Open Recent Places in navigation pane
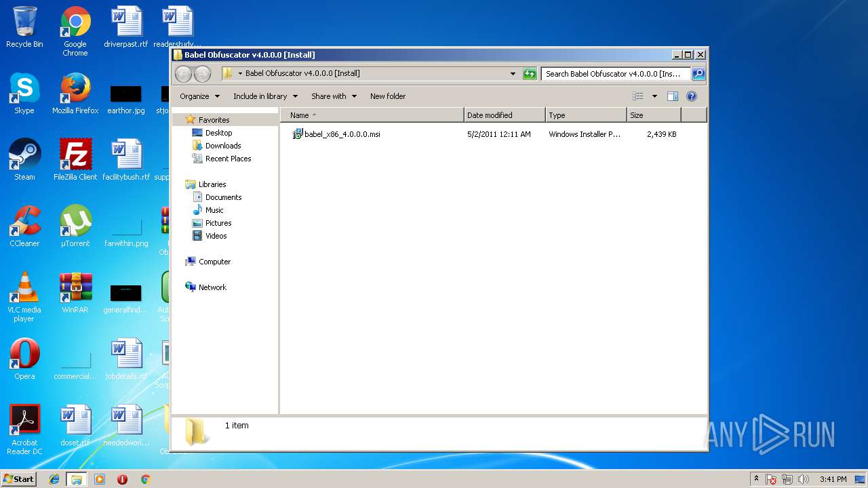Screen dimensions: 868x488 (x=228, y=159)
